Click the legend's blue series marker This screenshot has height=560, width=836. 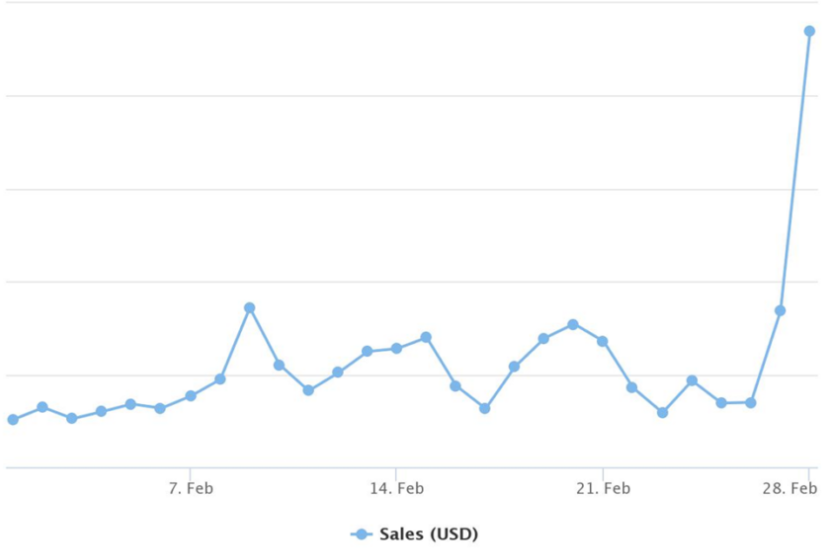[x=361, y=534]
